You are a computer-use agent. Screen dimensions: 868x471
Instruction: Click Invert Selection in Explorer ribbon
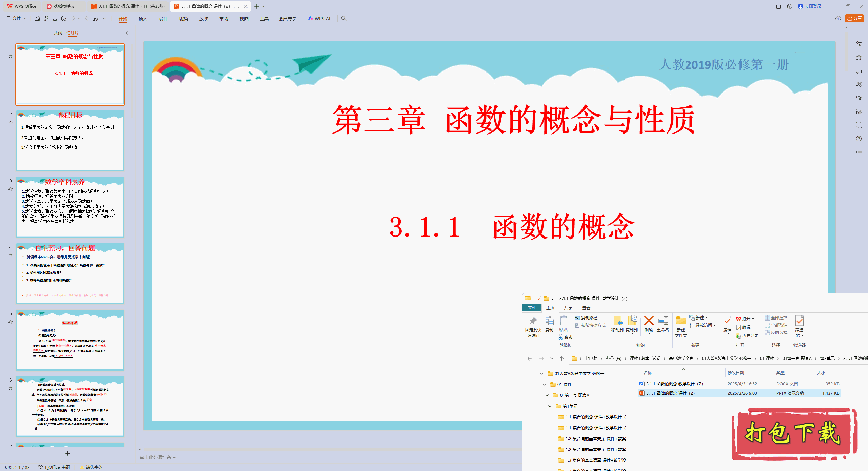coord(776,333)
